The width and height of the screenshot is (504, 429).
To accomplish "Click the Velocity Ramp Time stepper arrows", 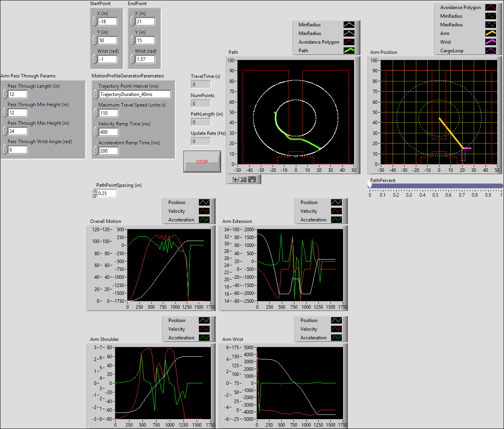I will click(96, 132).
